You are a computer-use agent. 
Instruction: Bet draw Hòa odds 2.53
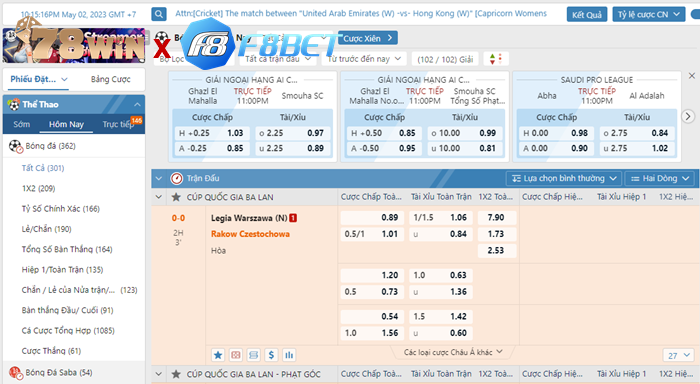click(x=497, y=250)
